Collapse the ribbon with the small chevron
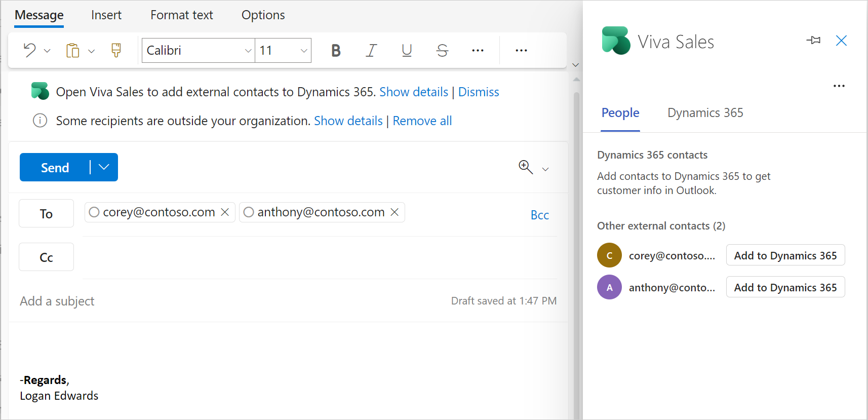The height and width of the screenshot is (420, 868). pyautogui.click(x=575, y=65)
